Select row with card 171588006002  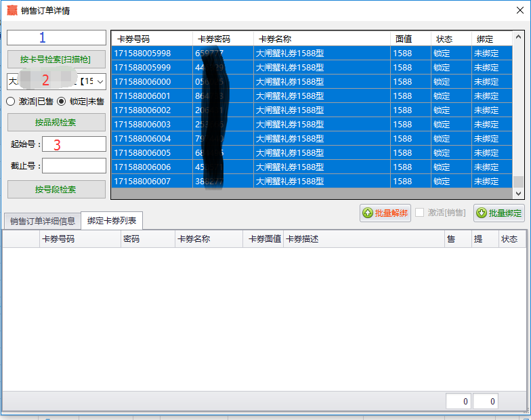pos(312,110)
